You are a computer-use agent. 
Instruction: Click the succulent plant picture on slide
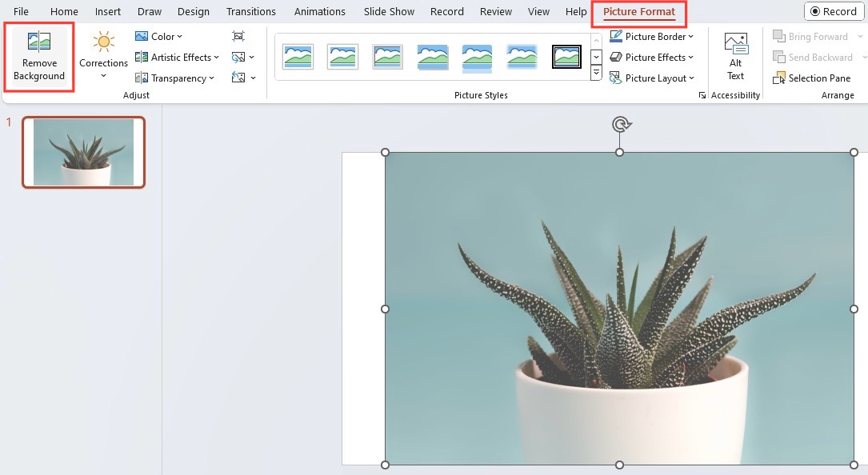[619, 309]
